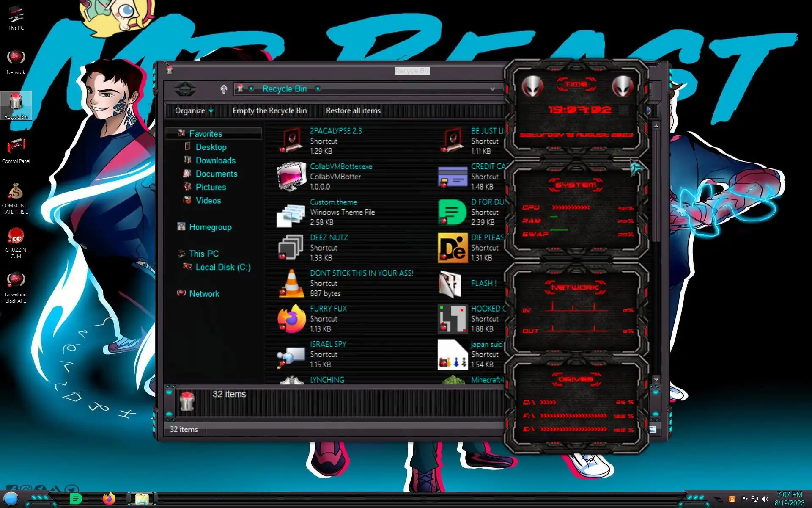Screen dimensions: 812x508
Task: Click File Explorer icon in taskbar
Action: (x=142, y=499)
